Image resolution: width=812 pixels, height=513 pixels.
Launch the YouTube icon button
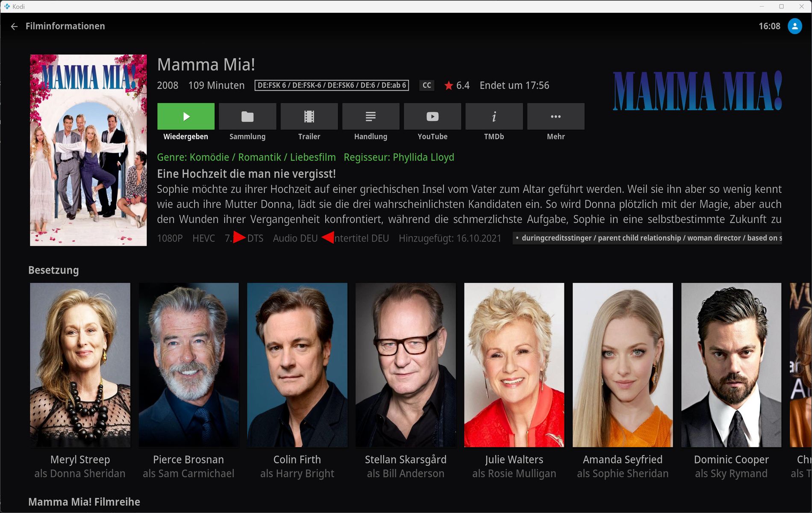click(432, 116)
